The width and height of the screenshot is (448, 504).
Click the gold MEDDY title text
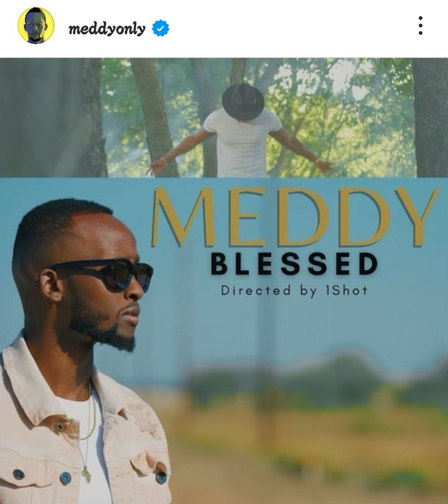(295, 217)
